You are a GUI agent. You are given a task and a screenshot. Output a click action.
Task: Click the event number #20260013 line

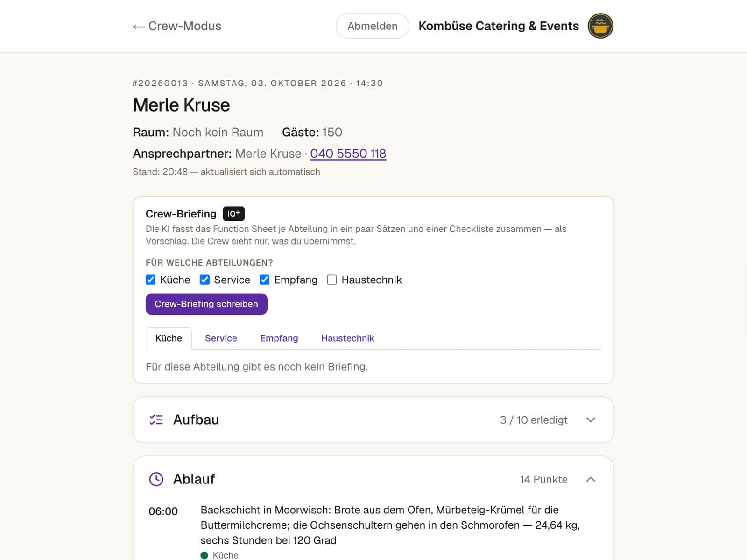point(258,83)
